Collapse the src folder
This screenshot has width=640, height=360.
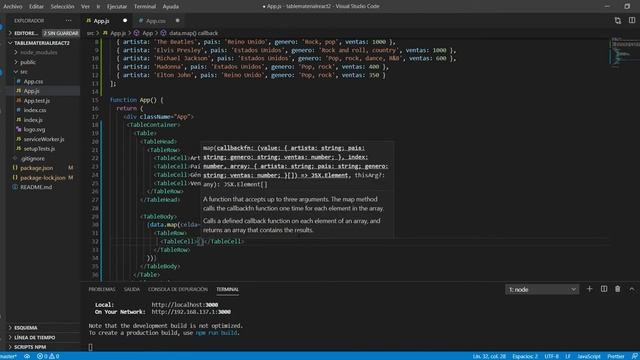[24, 72]
